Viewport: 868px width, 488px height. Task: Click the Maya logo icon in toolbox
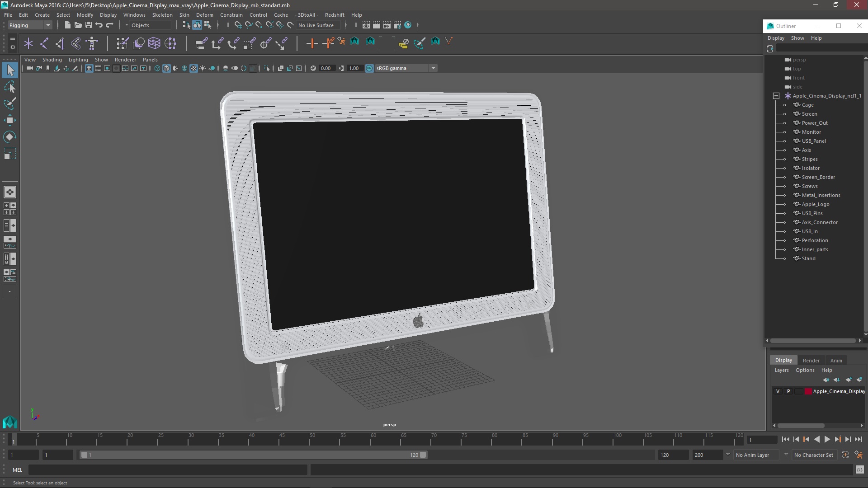(x=10, y=422)
